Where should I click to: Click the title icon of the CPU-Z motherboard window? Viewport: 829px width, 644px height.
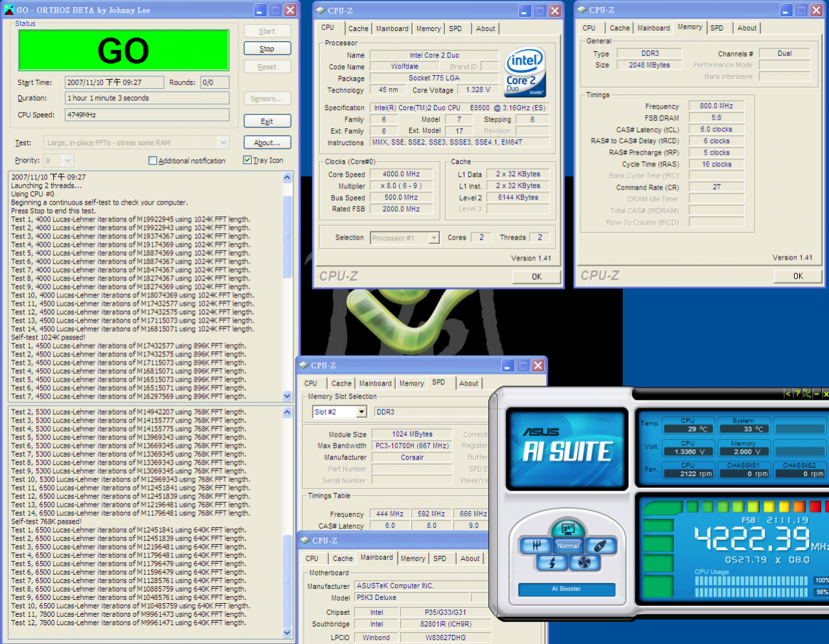click(304, 540)
